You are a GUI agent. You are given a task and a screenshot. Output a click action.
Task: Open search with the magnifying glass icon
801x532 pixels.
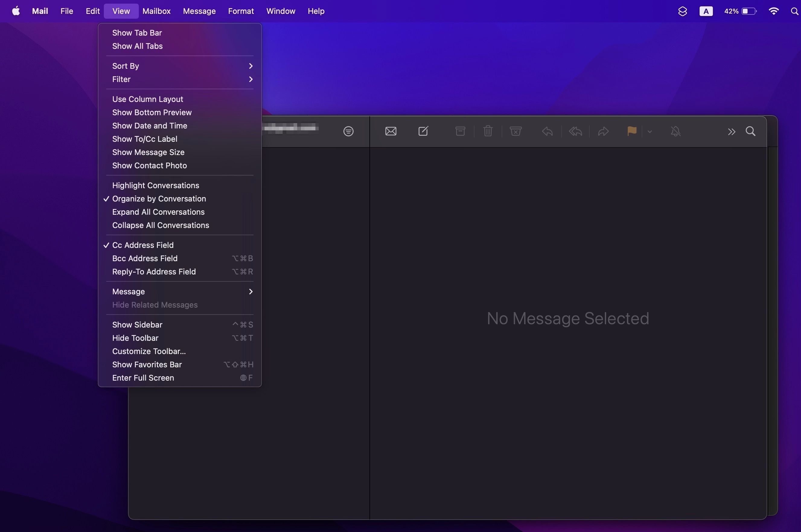click(750, 131)
